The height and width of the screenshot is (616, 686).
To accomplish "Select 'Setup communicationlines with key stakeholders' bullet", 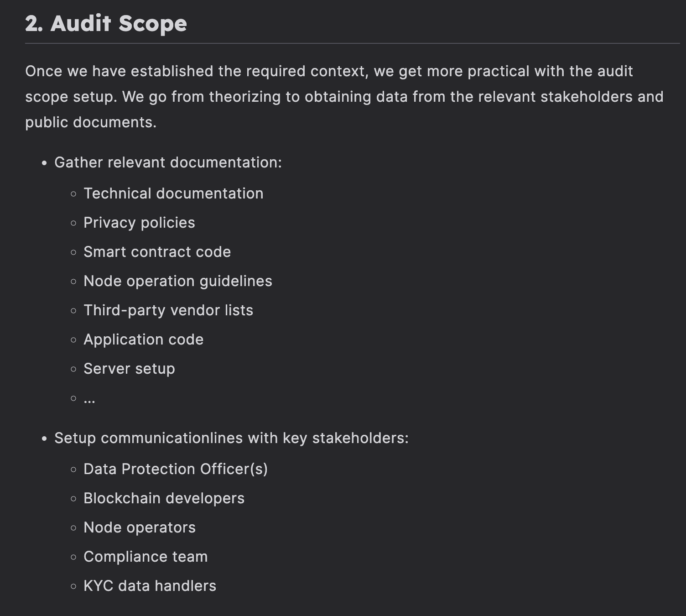I will [x=231, y=438].
